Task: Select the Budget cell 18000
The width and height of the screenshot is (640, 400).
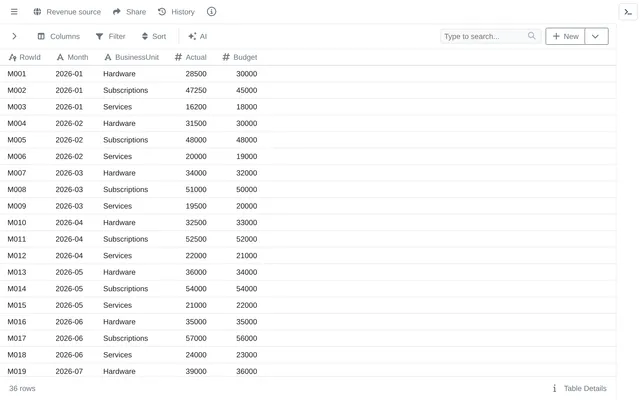Action: pos(247,107)
